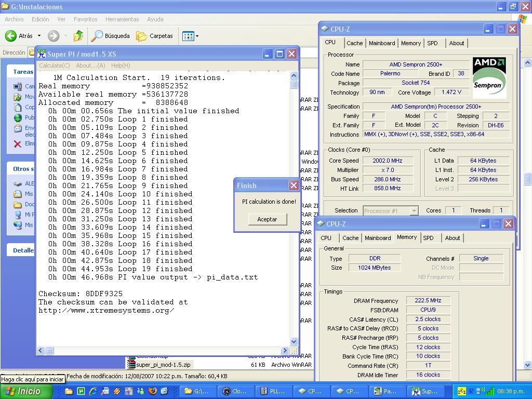Click the green quick launch icon beside the folder
The image size is (532, 399).
point(81,391)
